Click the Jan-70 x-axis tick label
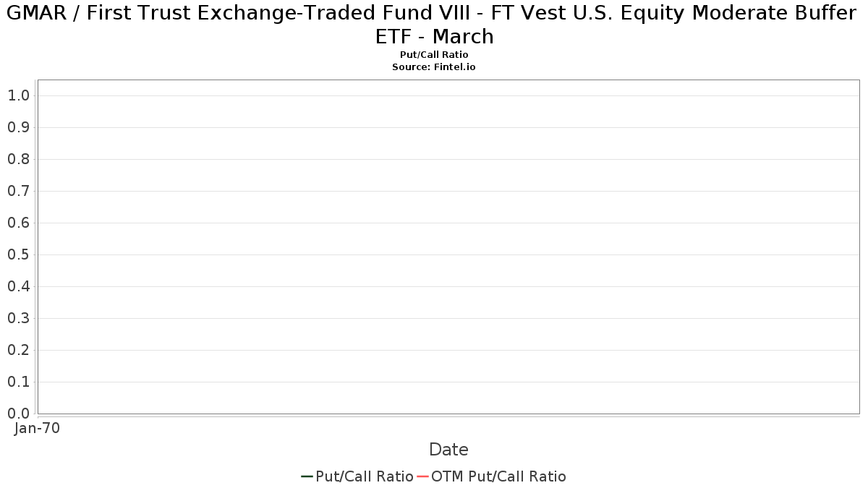This screenshot has width=868, height=488. 38,428
